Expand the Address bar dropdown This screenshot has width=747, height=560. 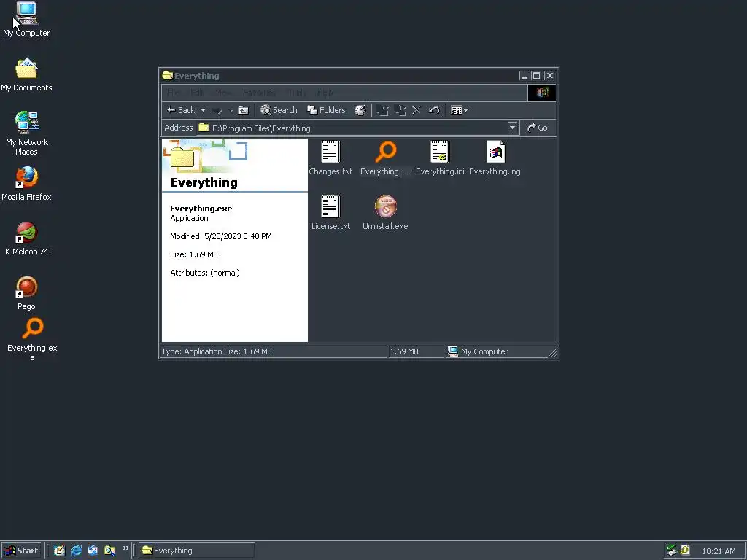(x=512, y=128)
